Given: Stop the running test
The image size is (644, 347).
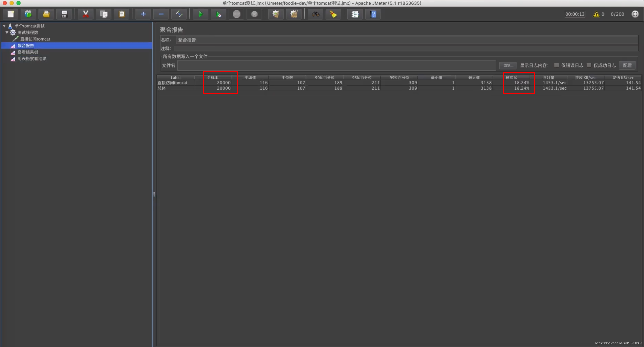Looking at the screenshot, I should pyautogui.click(x=237, y=14).
